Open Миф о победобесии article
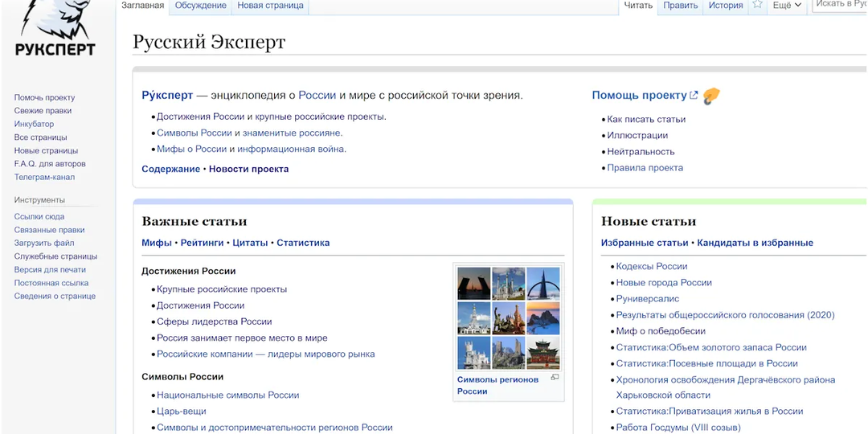This screenshot has height=434, width=868. [661, 331]
